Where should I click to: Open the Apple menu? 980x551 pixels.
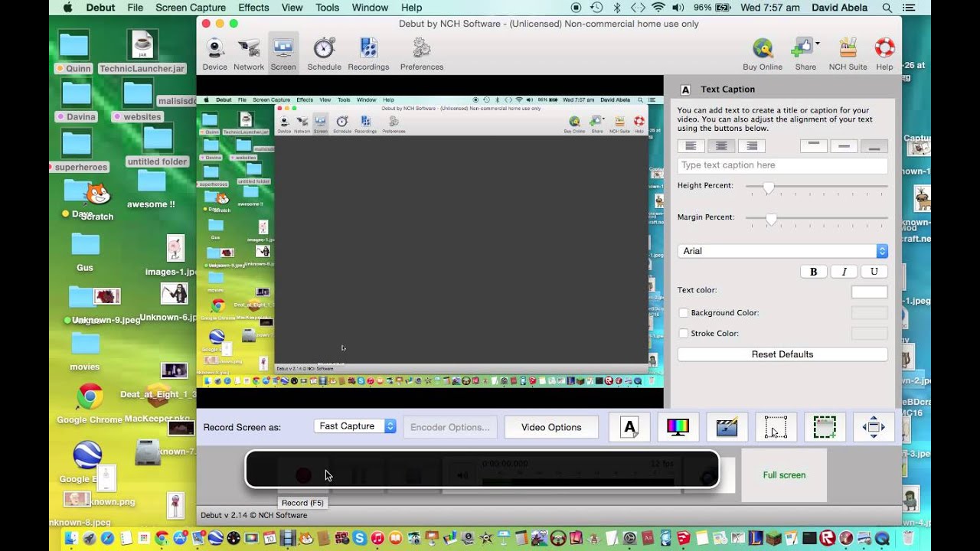(67, 8)
